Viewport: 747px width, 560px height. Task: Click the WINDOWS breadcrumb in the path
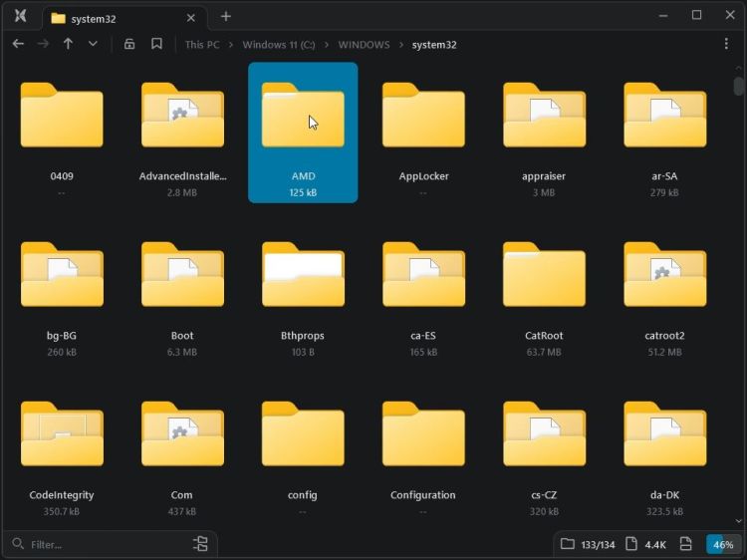click(x=364, y=45)
